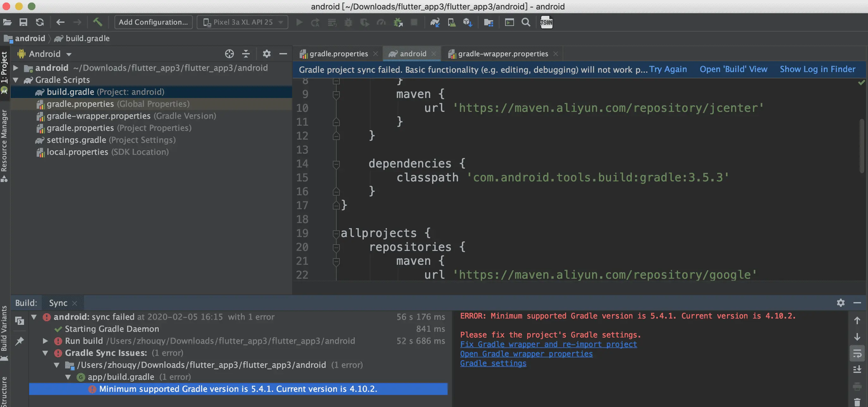Image resolution: width=868 pixels, height=407 pixels.
Task: Open Project panel gear settings
Action: (x=266, y=54)
